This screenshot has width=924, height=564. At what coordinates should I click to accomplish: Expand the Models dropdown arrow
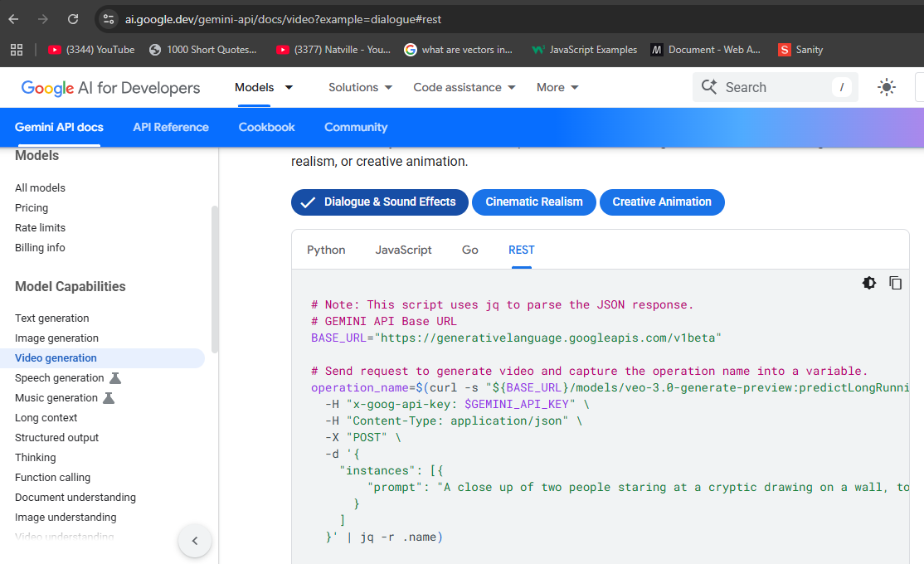tap(289, 87)
